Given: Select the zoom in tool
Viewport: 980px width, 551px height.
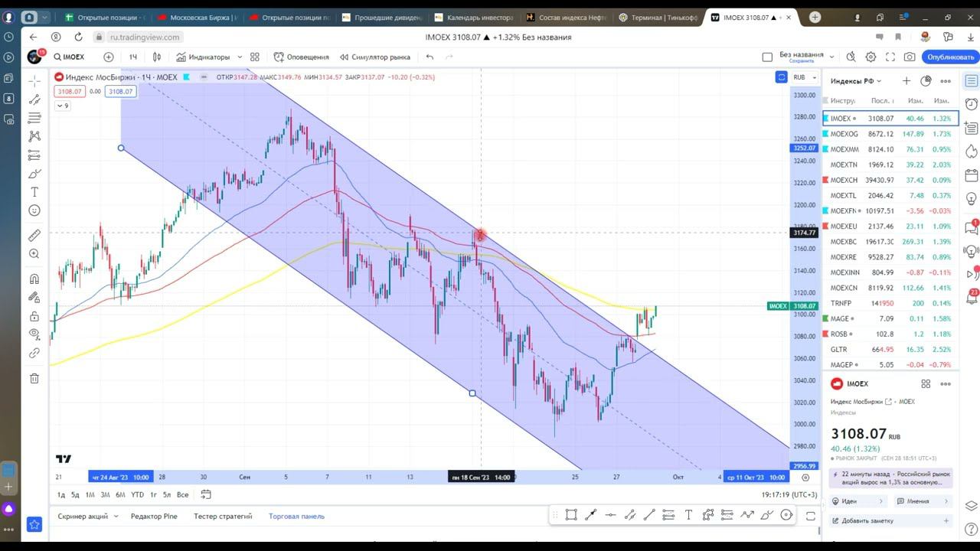Looking at the screenshot, I should (x=34, y=254).
